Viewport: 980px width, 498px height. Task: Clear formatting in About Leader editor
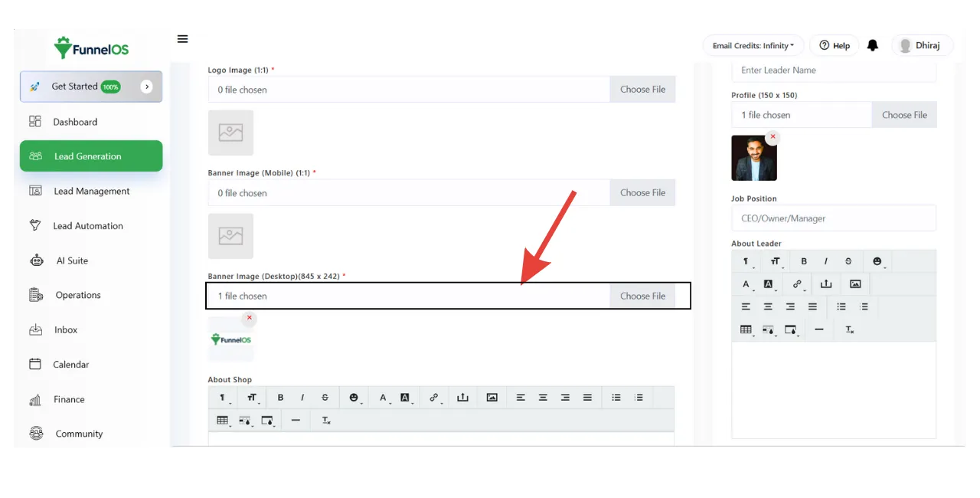[x=849, y=329]
